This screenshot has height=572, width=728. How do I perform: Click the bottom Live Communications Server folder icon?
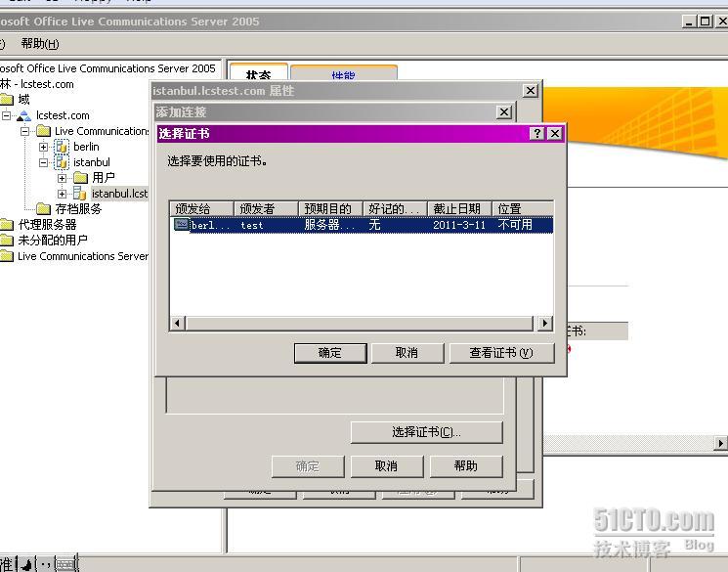[x=7, y=256]
